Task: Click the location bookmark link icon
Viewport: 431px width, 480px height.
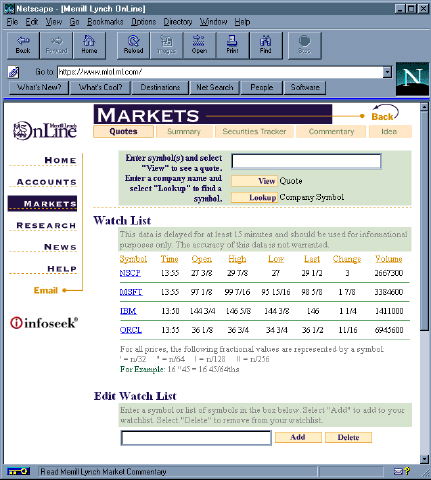Action: [x=13, y=72]
